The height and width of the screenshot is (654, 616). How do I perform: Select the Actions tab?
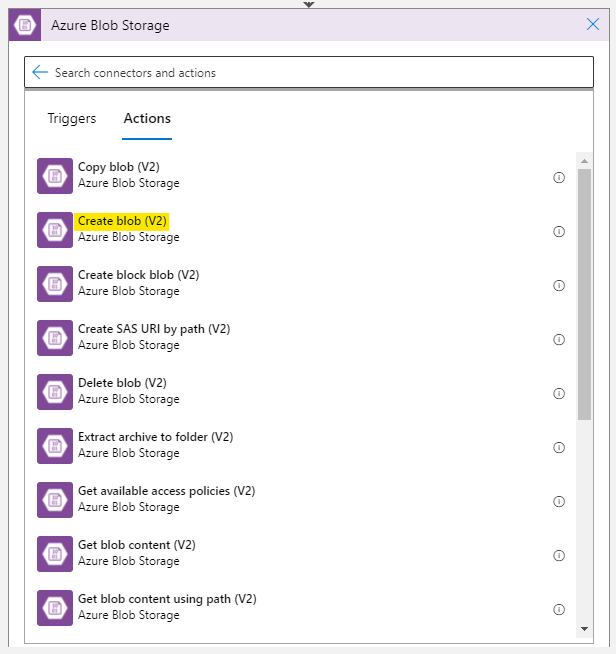(147, 118)
